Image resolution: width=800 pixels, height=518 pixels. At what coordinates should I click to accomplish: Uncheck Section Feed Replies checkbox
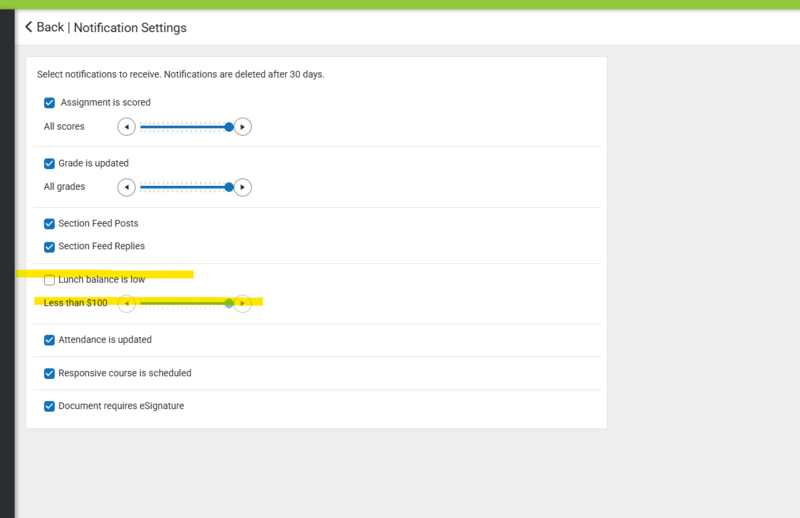(49, 247)
